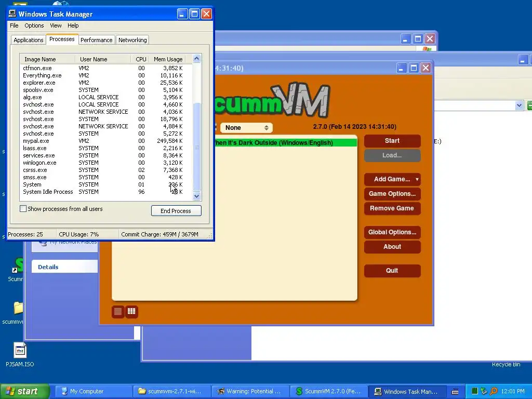Switch to the Performance tab

(96, 40)
